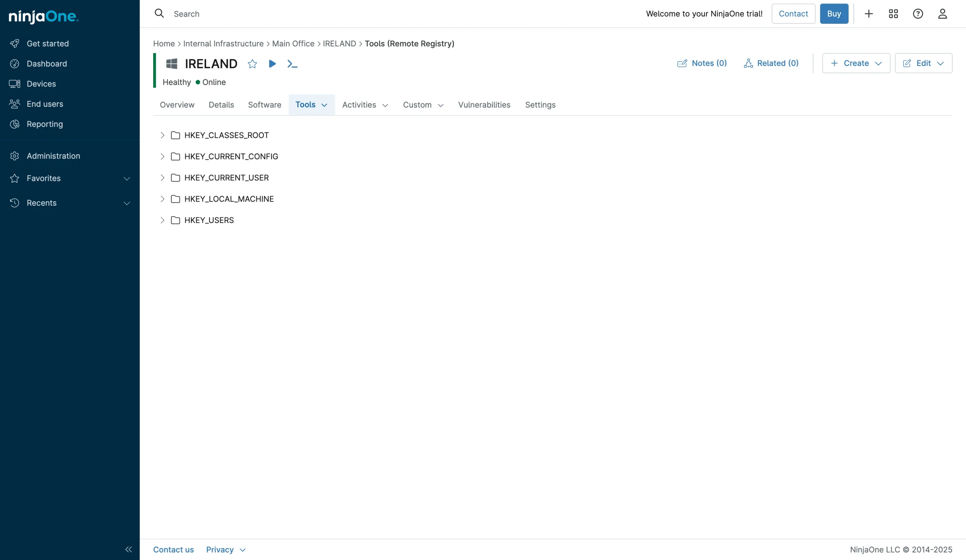The height and width of the screenshot is (560, 966).
Task: Open the help question mark icon
Action: [x=918, y=14]
